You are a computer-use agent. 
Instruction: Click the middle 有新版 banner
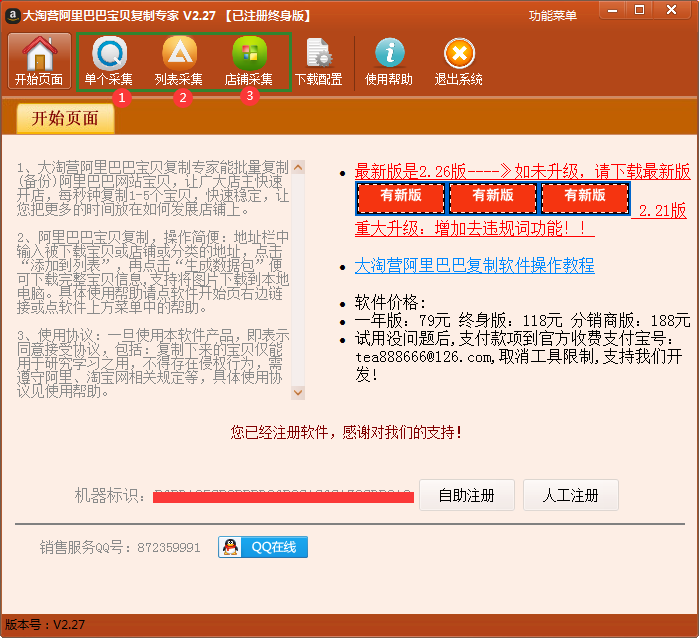coord(493,198)
